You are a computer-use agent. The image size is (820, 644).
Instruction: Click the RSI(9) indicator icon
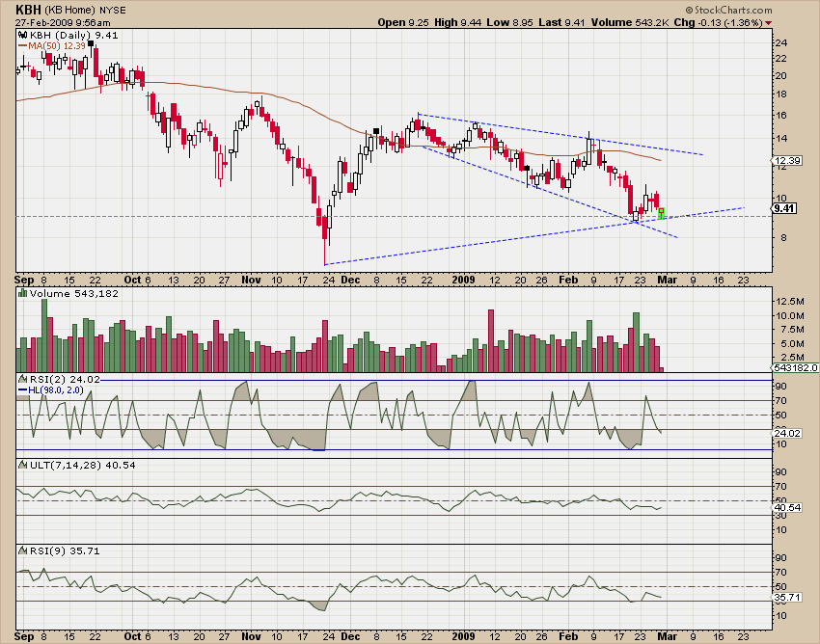22,550
